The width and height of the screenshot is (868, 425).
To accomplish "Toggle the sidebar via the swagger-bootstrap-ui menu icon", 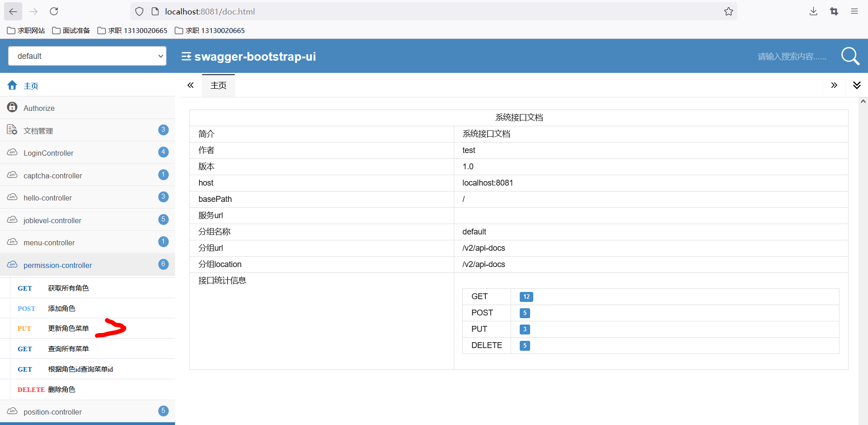I will point(186,56).
